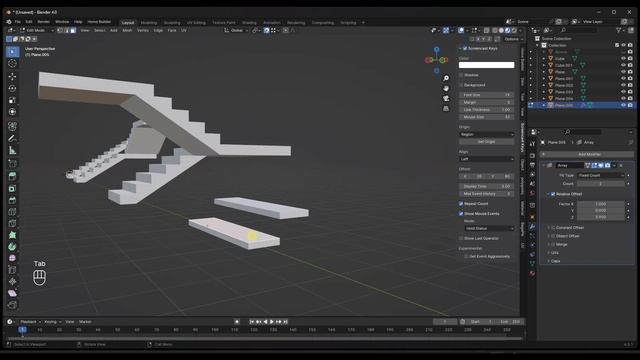Screen dimensions: 640x360
Task: Select the Edge Slide tool
Action: point(12,270)
